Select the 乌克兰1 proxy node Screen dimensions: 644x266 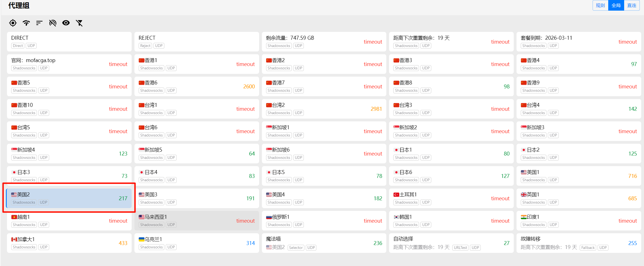[x=196, y=243]
